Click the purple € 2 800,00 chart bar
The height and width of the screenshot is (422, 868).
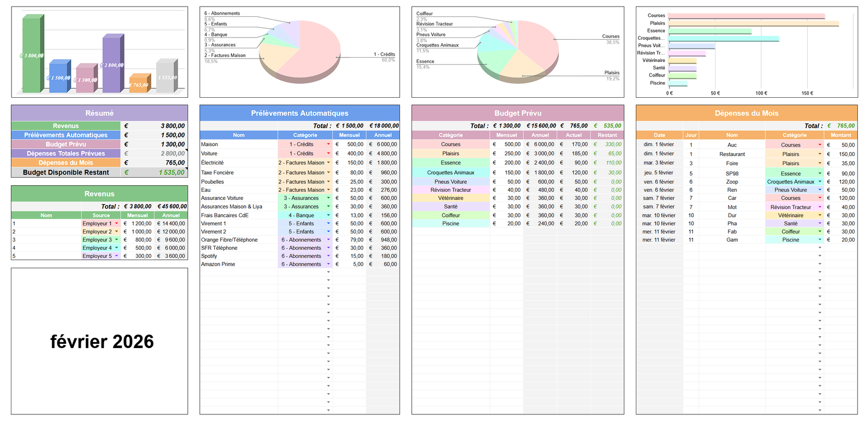click(x=112, y=65)
